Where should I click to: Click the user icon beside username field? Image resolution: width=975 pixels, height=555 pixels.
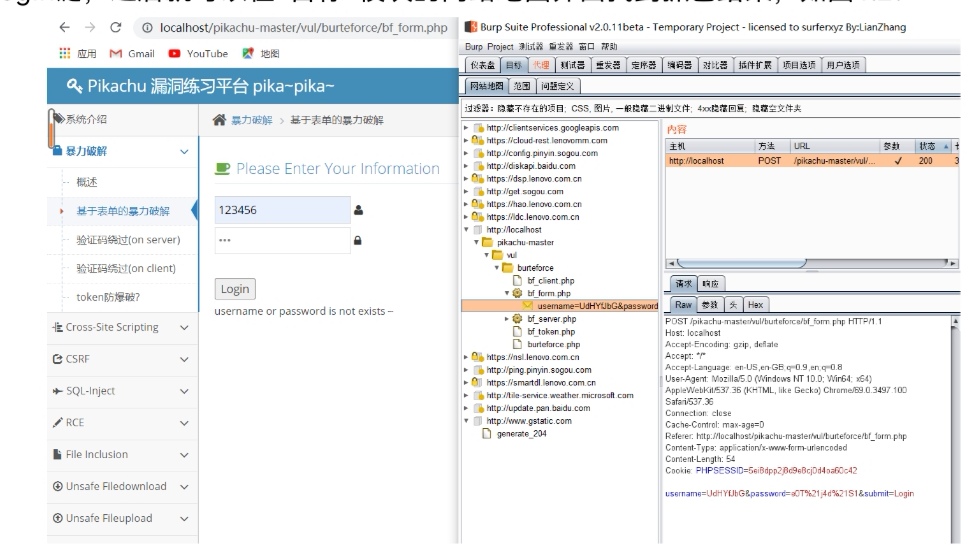point(358,210)
